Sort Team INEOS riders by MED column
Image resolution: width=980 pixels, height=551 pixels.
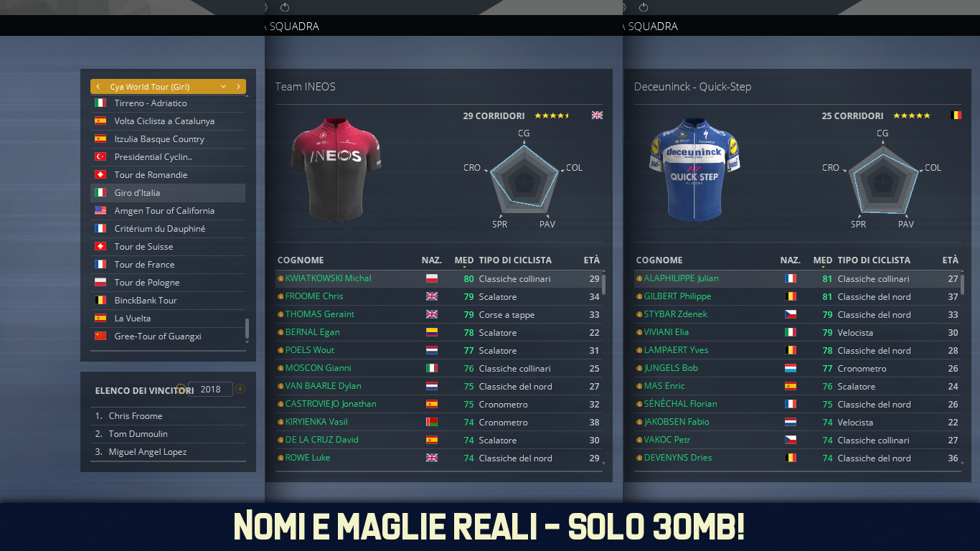pyautogui.click(x=464, y=260)
